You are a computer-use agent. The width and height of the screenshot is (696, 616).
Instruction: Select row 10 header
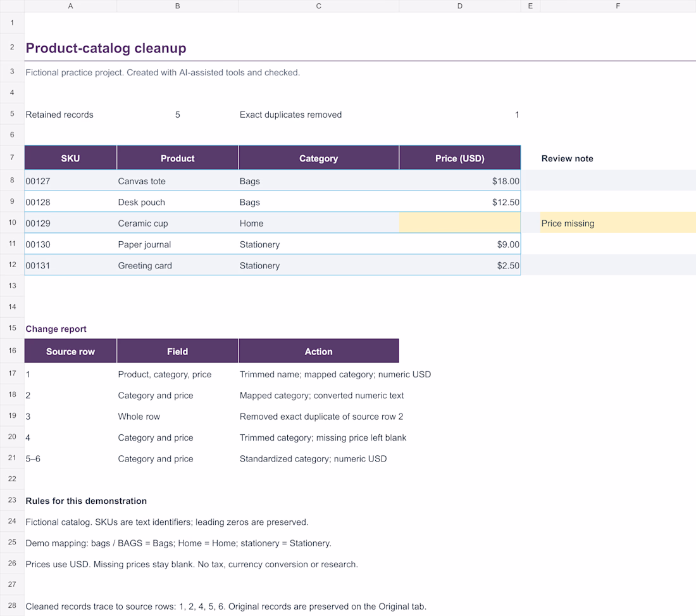(12, 222)
